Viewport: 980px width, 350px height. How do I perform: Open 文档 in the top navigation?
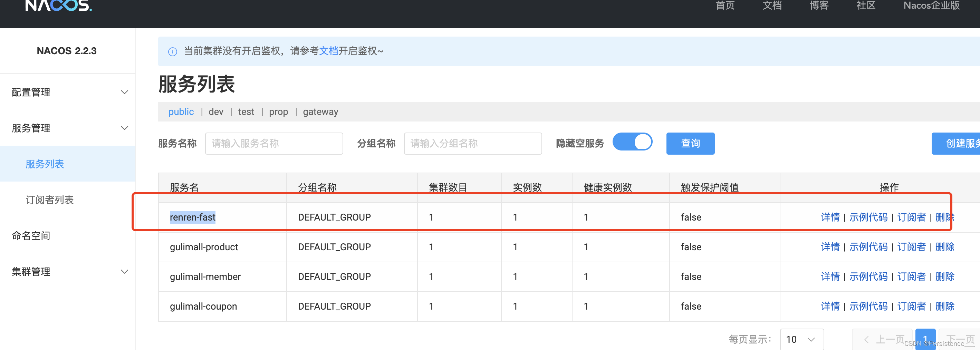click(772, 5)
